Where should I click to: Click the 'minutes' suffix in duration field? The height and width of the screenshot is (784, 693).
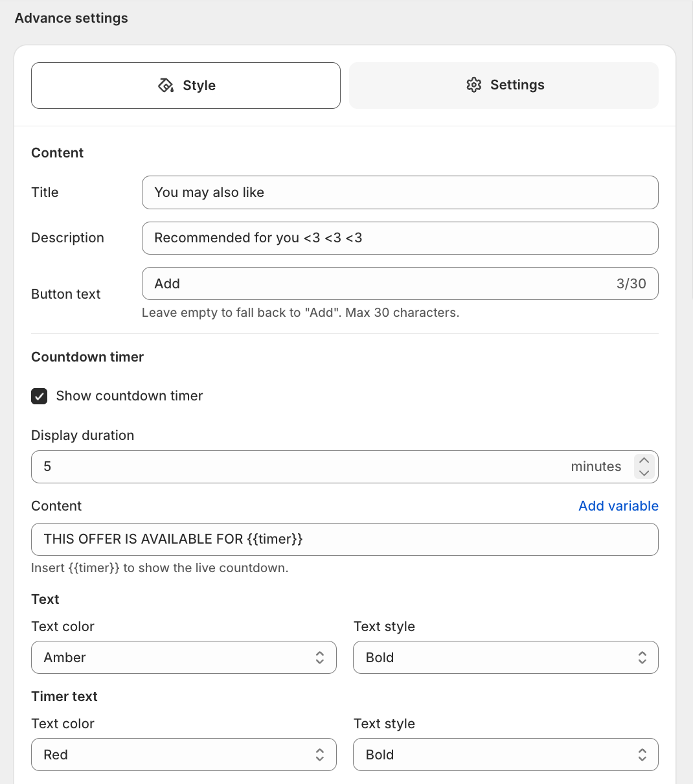[x=596, y=467]
